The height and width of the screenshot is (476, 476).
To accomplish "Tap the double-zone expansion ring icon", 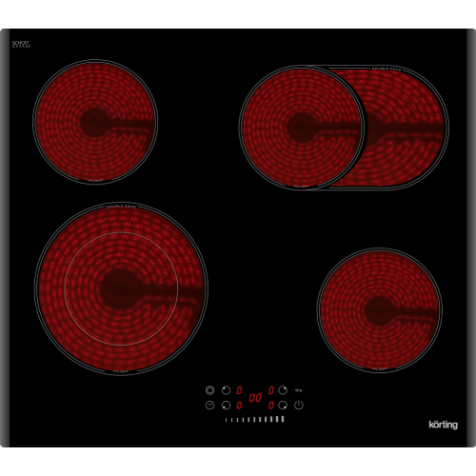I will (209, 390).
